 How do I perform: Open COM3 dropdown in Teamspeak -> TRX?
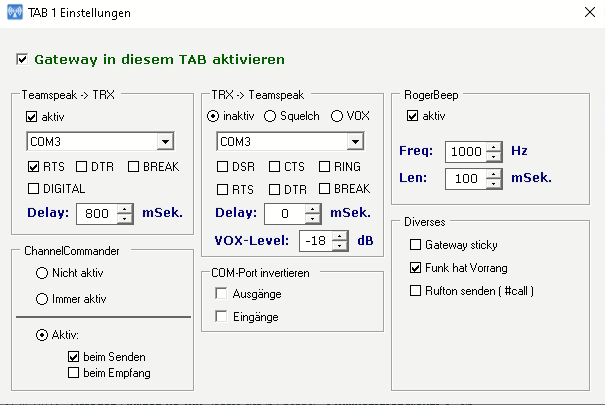pos(165,141)
